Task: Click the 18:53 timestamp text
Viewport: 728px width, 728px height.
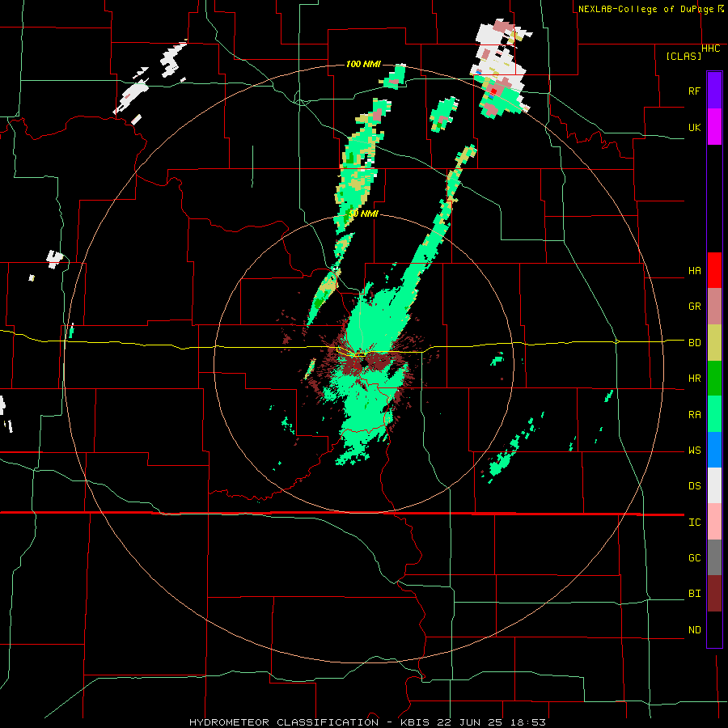Action: point(530,722)
